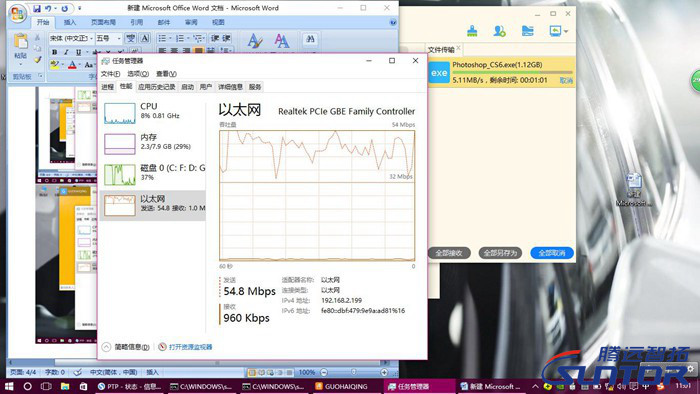The height and width of the screenshot is (394, 700).
Task: Collapse Task Manager with 简略信息 chevron
Action: (x=106, y=347)
